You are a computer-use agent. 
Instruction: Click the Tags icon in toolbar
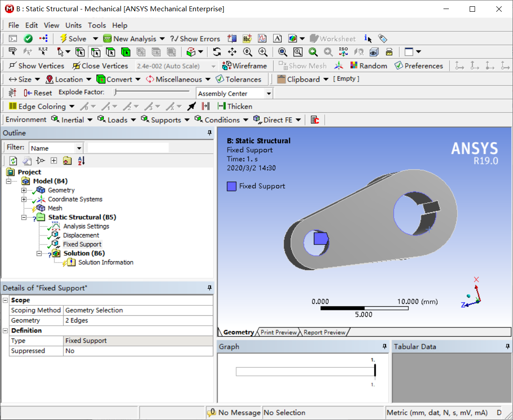(x=383, y=38)
